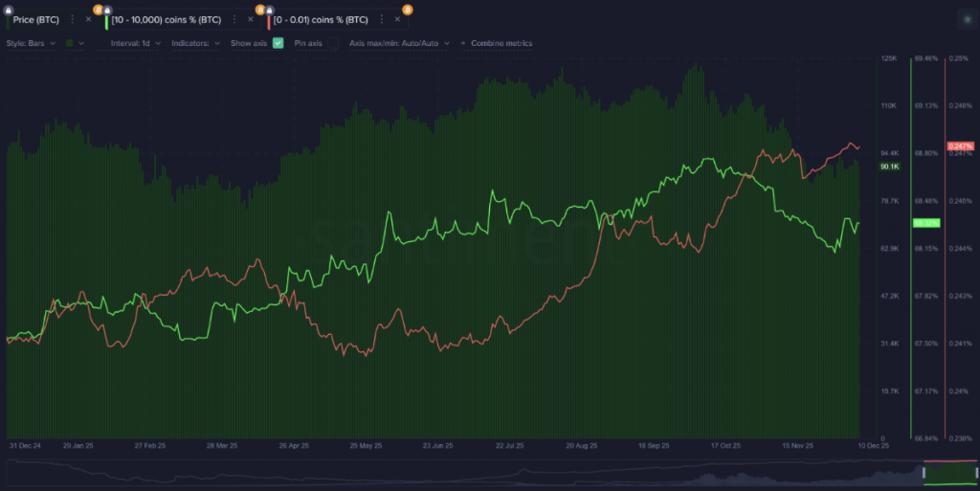Uncheck the Show axis checkbox
980x491 pixels.
pyautogui.click(x=278, y=43)
